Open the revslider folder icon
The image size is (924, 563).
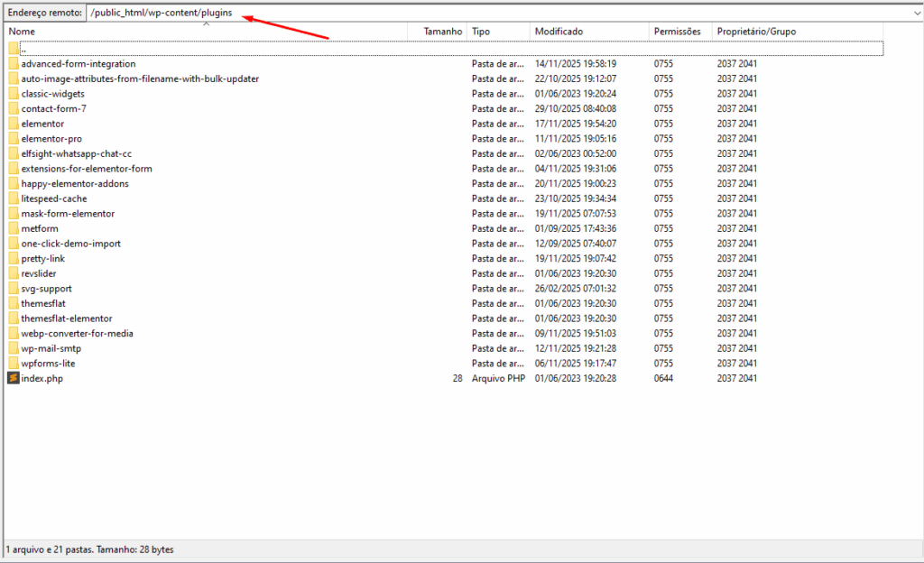coord(14,273)
